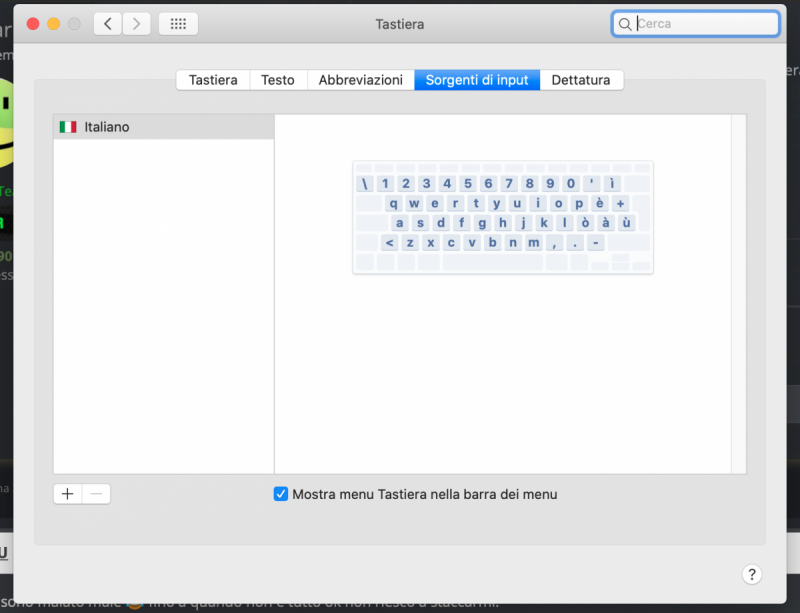
Task: Open the help question mark button
Action: click(x=752, y=574)
